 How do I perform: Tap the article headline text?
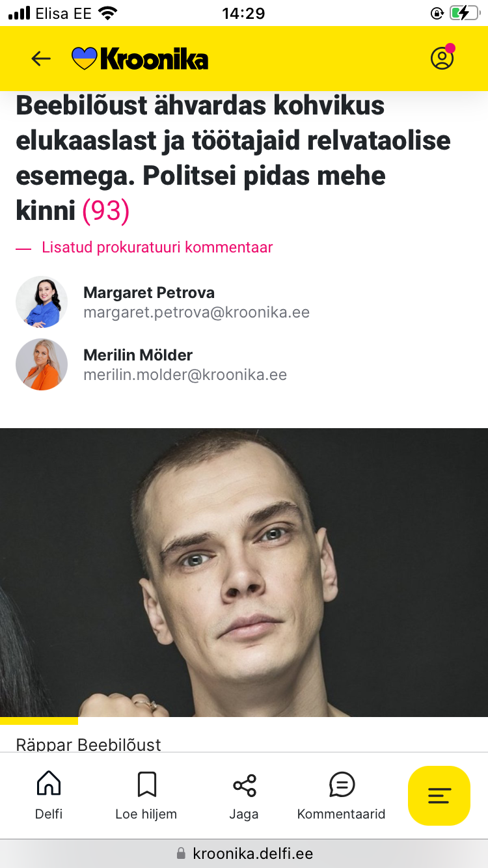coord(233,158)
